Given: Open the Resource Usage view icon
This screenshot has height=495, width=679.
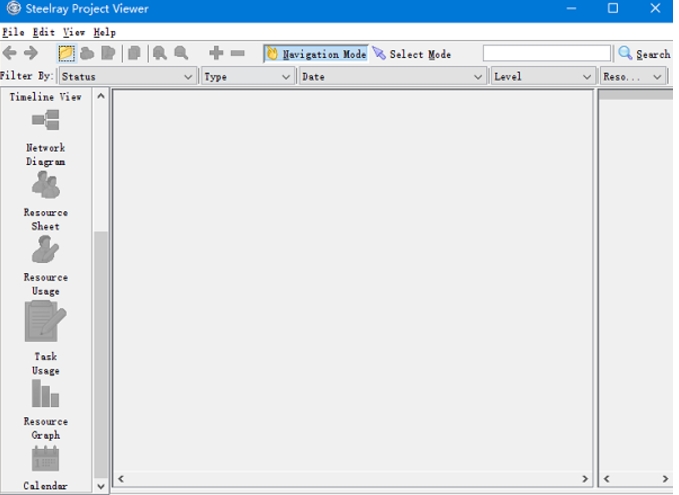Looking at the screenshot, I should pyautogui.click(x=45, y=249).
